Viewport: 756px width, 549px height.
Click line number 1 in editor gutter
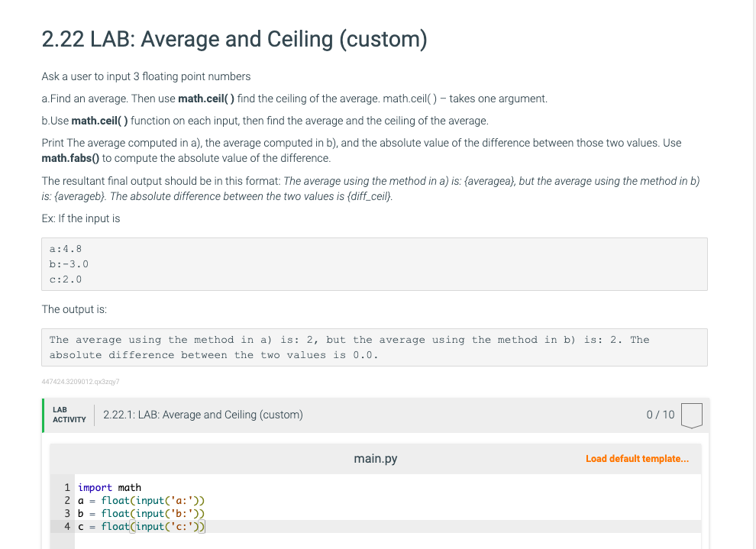pos(68,487)
